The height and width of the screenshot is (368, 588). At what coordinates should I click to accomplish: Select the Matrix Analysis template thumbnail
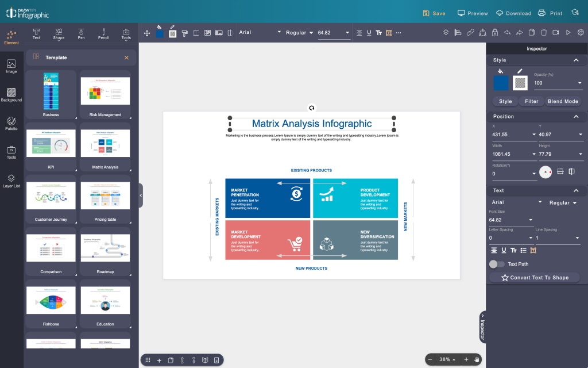click(x=105, y=141)
